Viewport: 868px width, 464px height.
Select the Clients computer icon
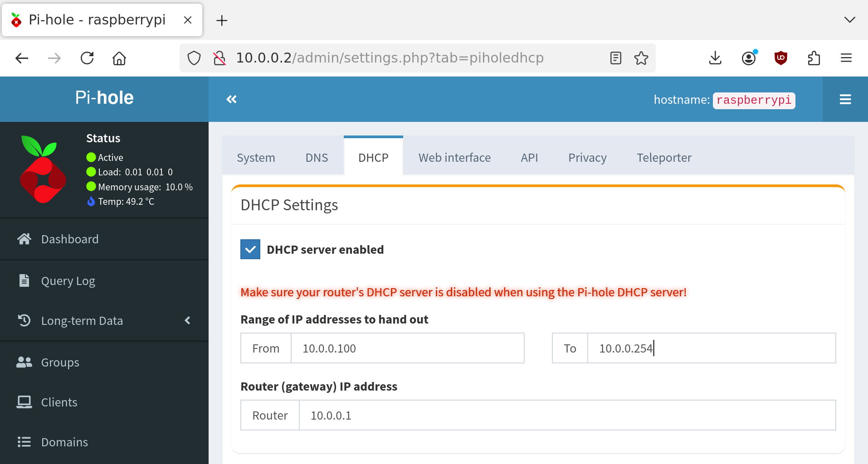pos(24,401)
